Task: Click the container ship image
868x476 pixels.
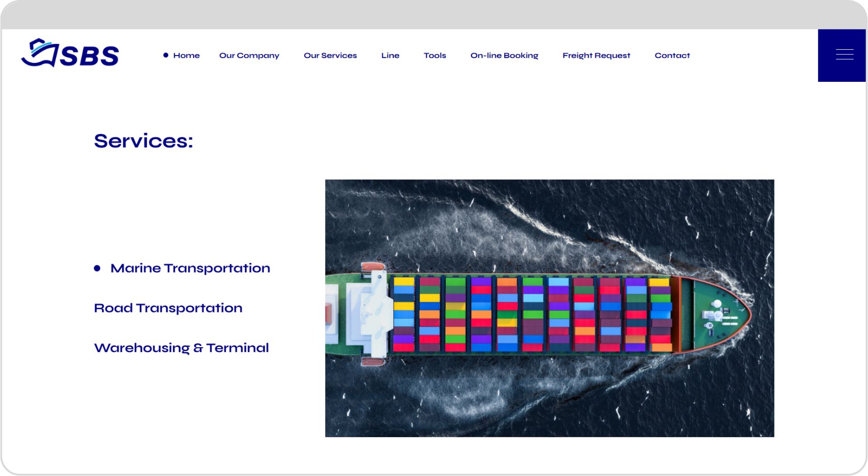Action: pyautogui.click(x=549, y=308)
